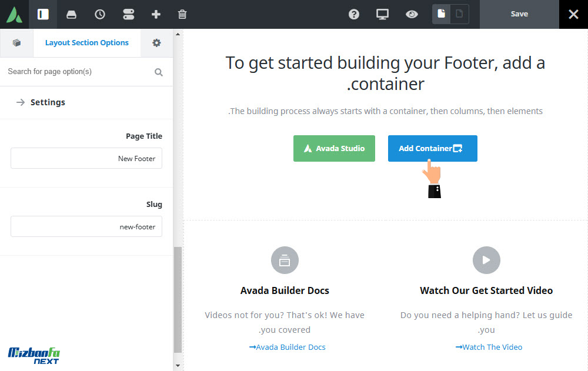Click the sidebar scrollbar up arrow

[x=178, y=34]
